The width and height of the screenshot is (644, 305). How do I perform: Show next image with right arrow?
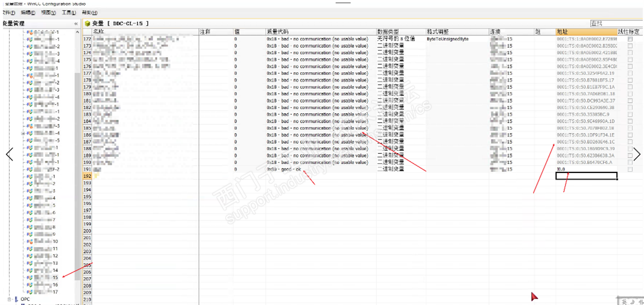(x=637, y=154)
